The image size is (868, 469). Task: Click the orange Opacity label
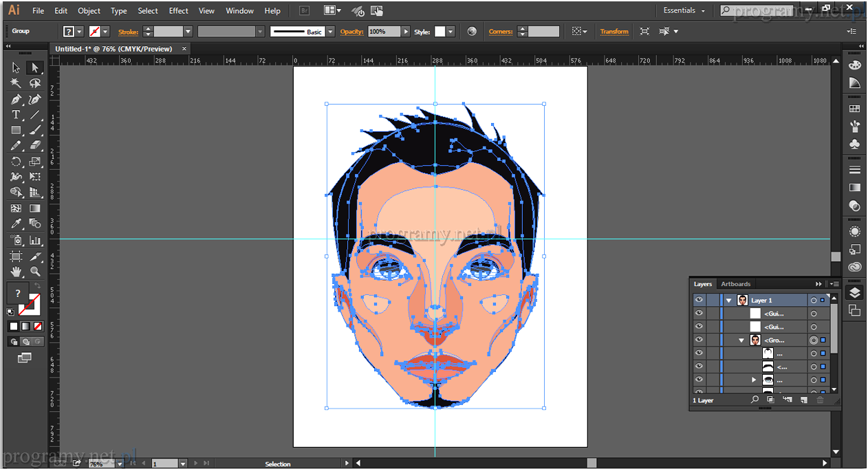pos(351,32)
